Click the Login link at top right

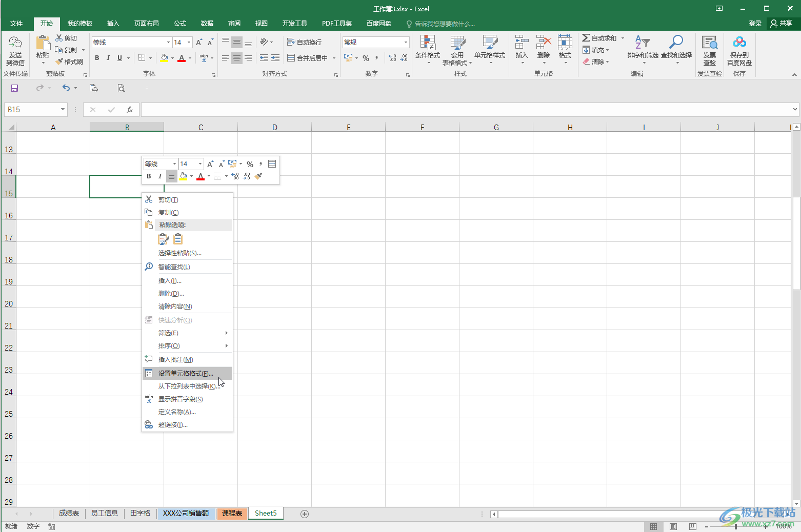coord(755,24)
